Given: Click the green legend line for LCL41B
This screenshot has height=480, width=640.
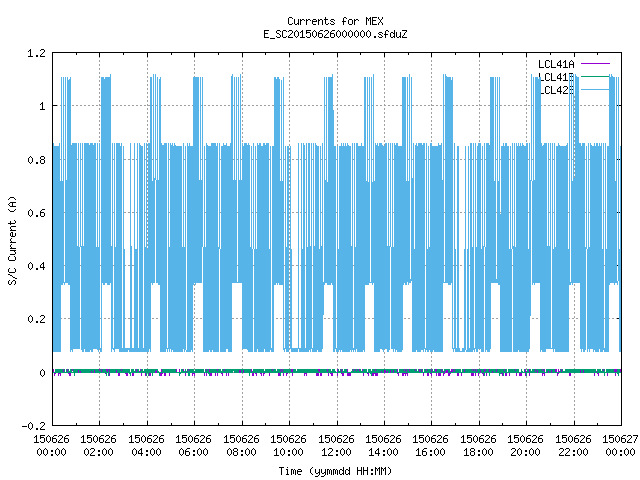Looking at the screenshot, I should click(595, 76).
